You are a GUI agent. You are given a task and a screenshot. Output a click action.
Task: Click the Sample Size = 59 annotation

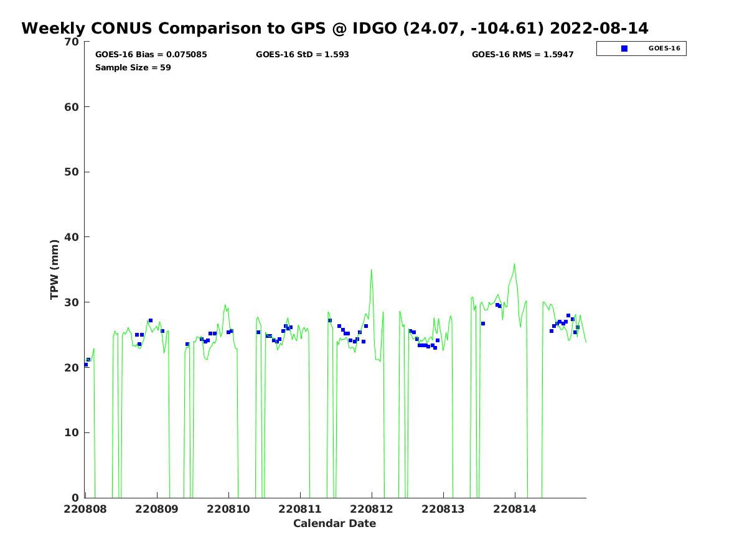pos(133,68)
